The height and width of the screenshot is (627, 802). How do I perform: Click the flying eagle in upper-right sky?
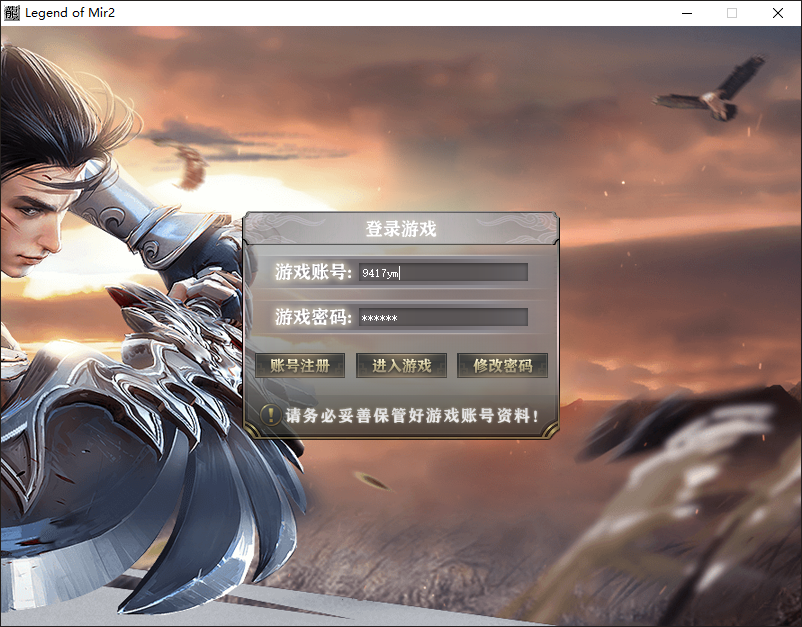click(714, 92)
